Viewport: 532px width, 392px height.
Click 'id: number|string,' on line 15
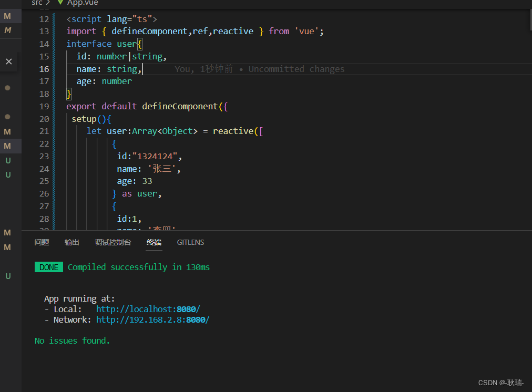point(121,56)
